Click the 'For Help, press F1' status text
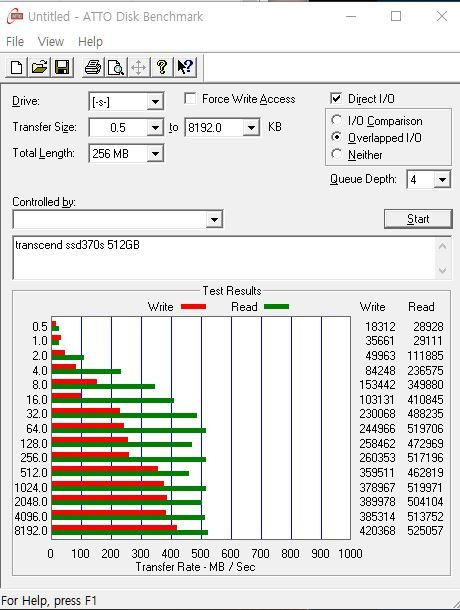 49,600
